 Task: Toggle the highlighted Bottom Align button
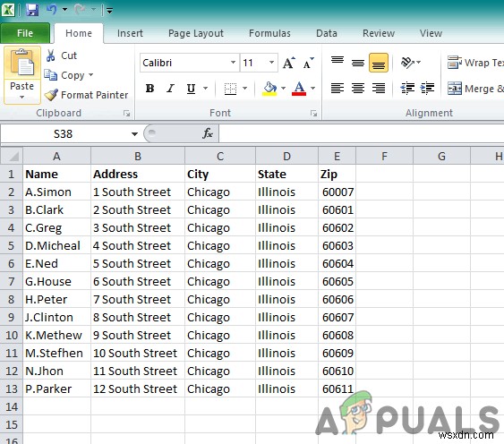click(379, 63)
